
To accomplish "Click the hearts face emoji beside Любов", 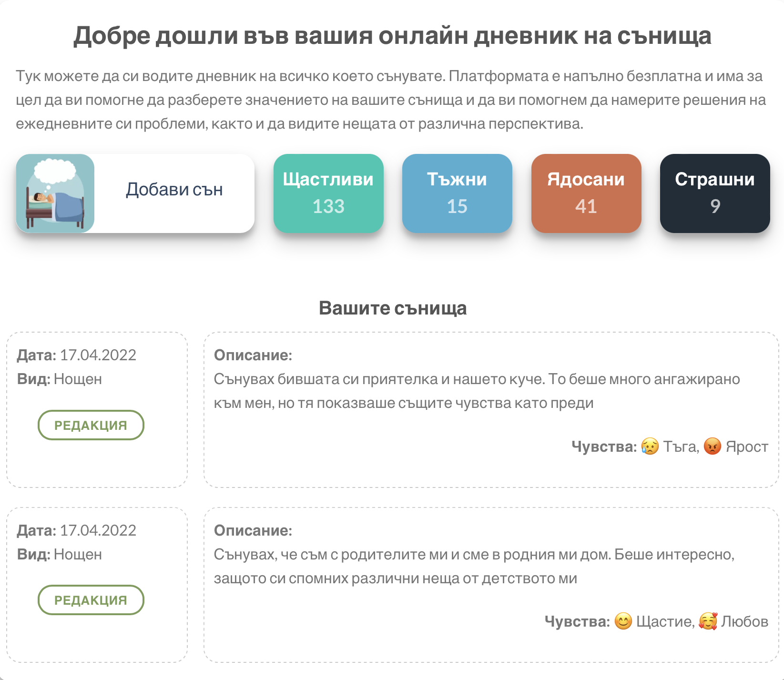I will click(708, 621).
